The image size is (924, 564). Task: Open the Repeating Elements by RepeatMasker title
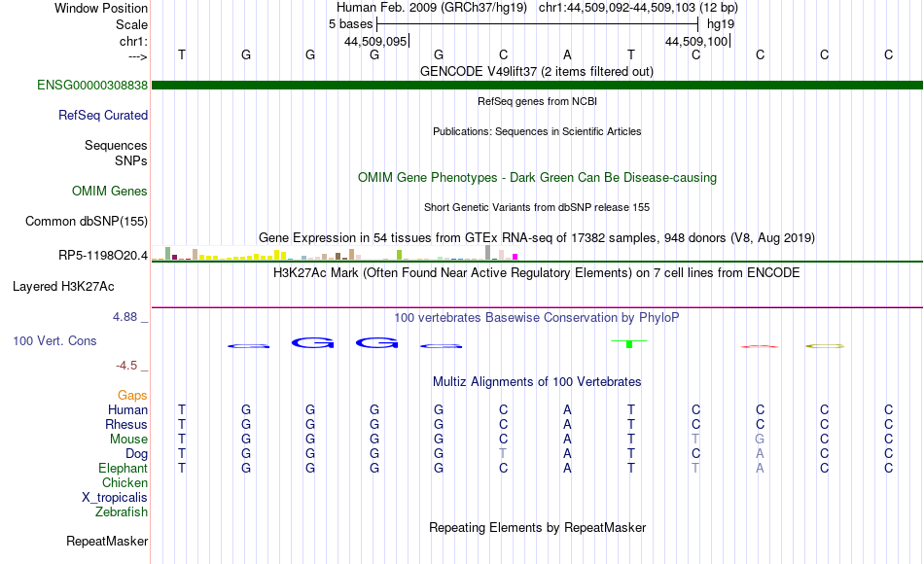coord(537,527)
